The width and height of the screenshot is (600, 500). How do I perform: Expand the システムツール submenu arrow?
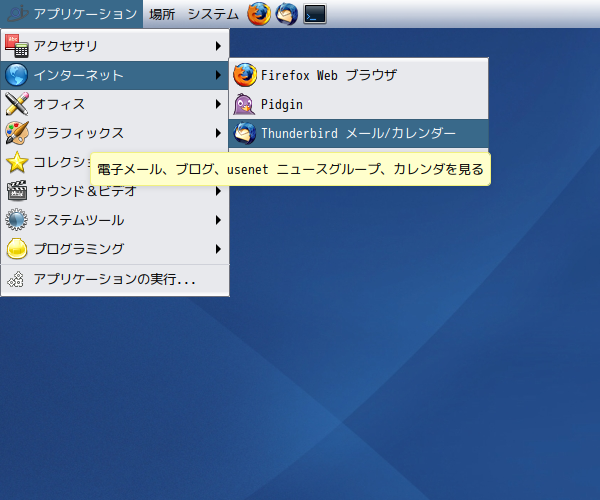[x=218, y=220]
